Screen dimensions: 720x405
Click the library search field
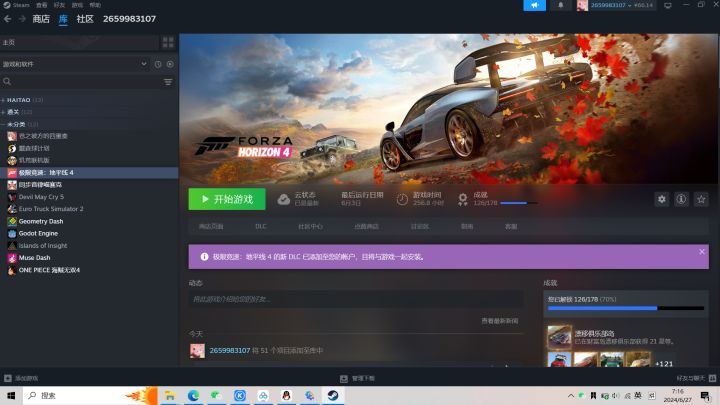click(80, 81)
